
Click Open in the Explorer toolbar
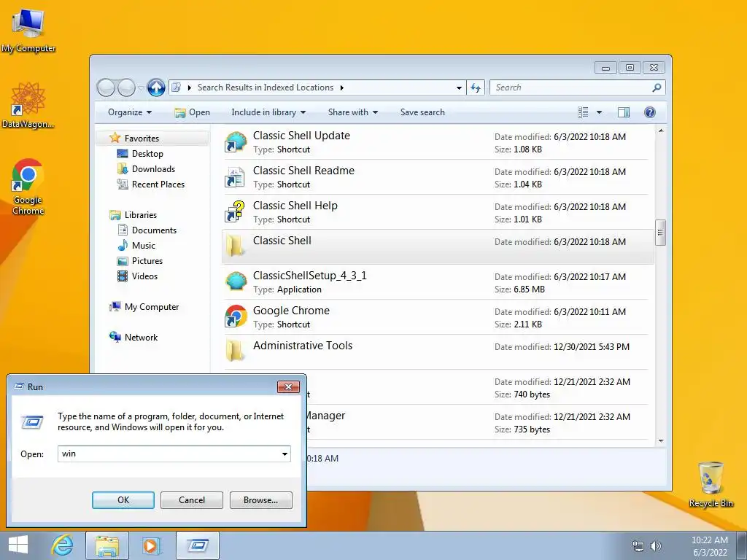tap(192, 112)
